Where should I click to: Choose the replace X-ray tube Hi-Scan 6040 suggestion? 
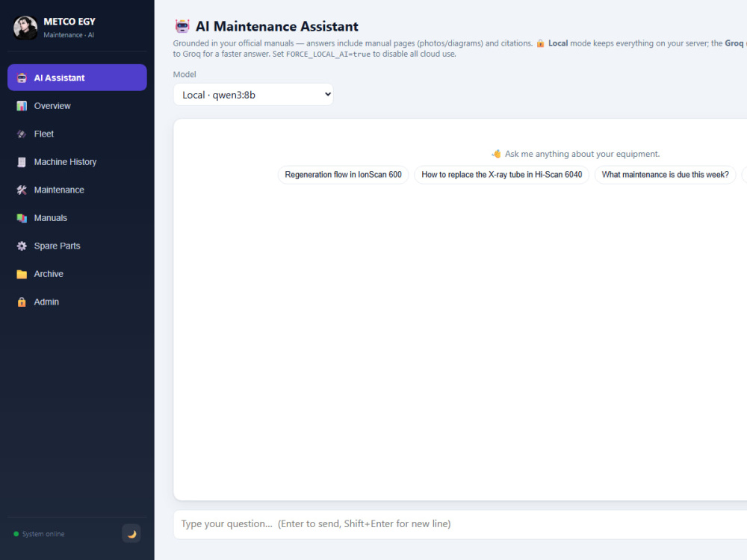pyautogui.click(x=502, y=175)
